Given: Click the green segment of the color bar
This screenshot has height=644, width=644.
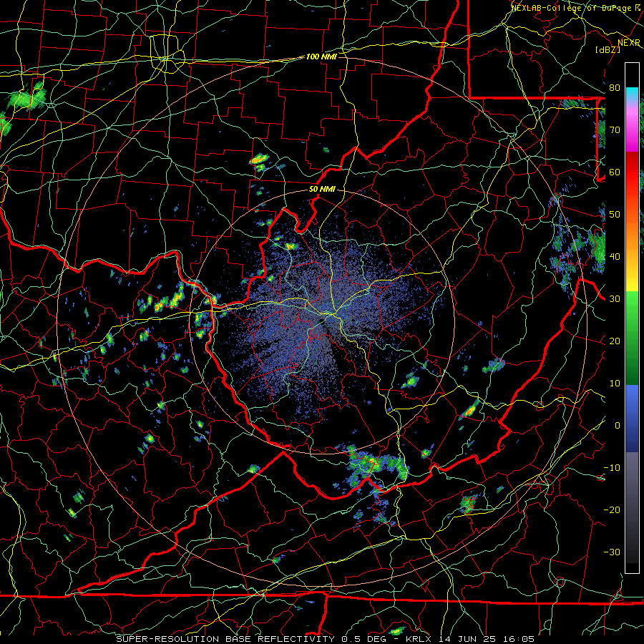Looking at the screenshot, I should click(x=632, y=338).
